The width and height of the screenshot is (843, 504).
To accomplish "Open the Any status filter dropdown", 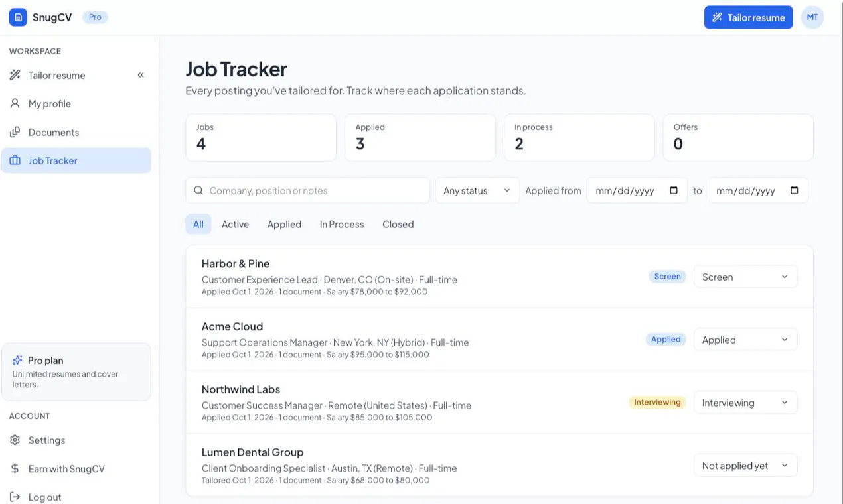I will [x=477, y=190].
